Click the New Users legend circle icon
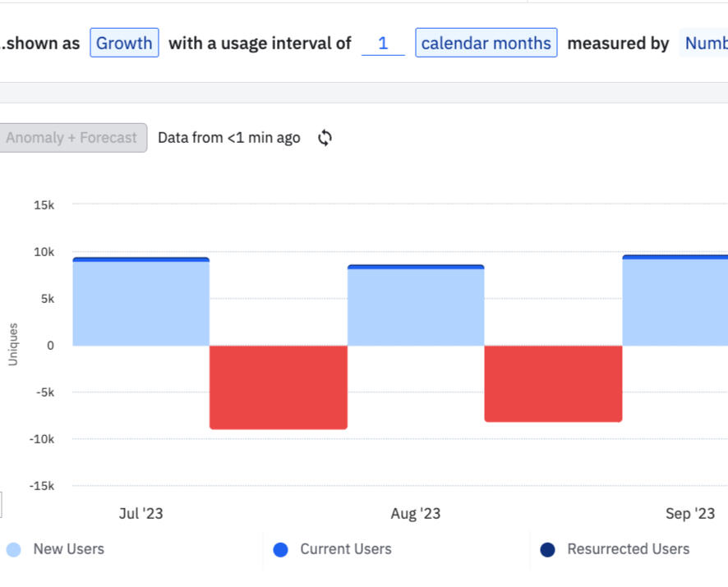Viewport: 728px width, 587px height. pos(13,549)
